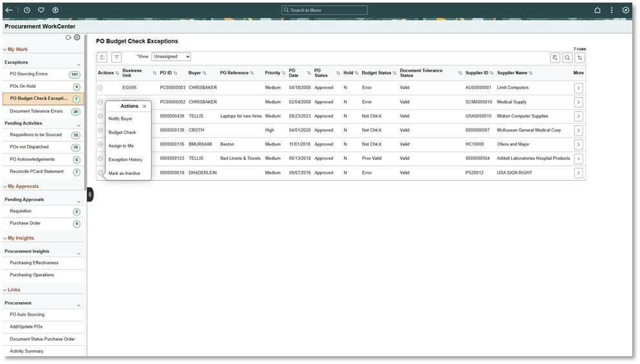Image resolution: width=640 pixels, height=364 pixels.
Task: Click the download grid icon
Action: 555,58
